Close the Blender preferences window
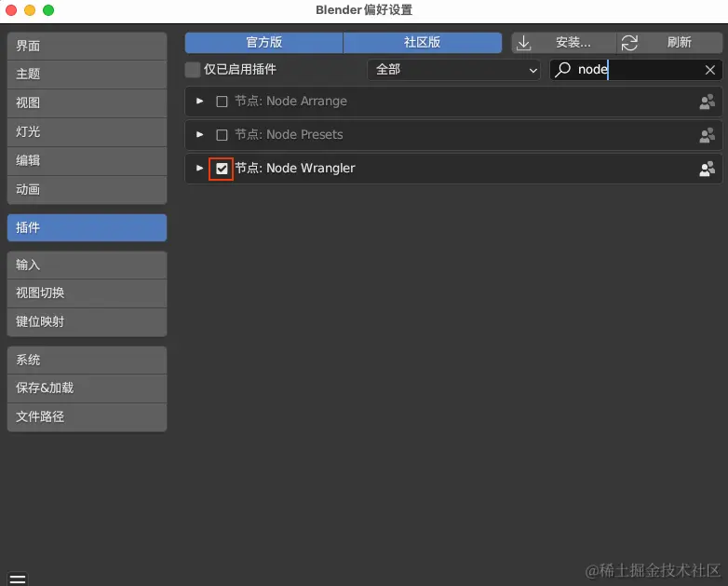 [11, 9]
